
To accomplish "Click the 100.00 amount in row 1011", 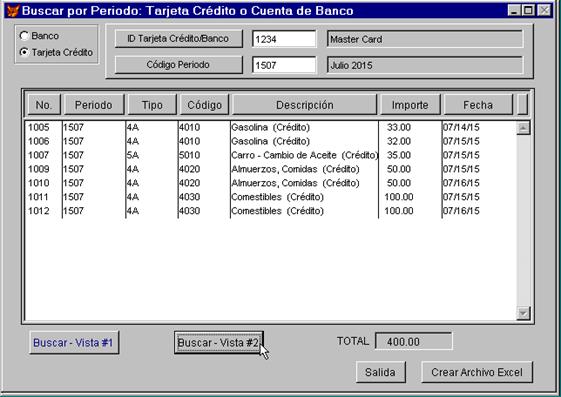I will [x=399, y=197].
